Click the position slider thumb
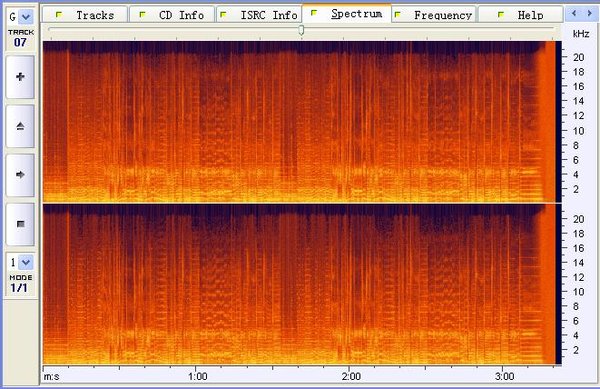The height and width of the screenshot is (389, 600). coord(302,30)
